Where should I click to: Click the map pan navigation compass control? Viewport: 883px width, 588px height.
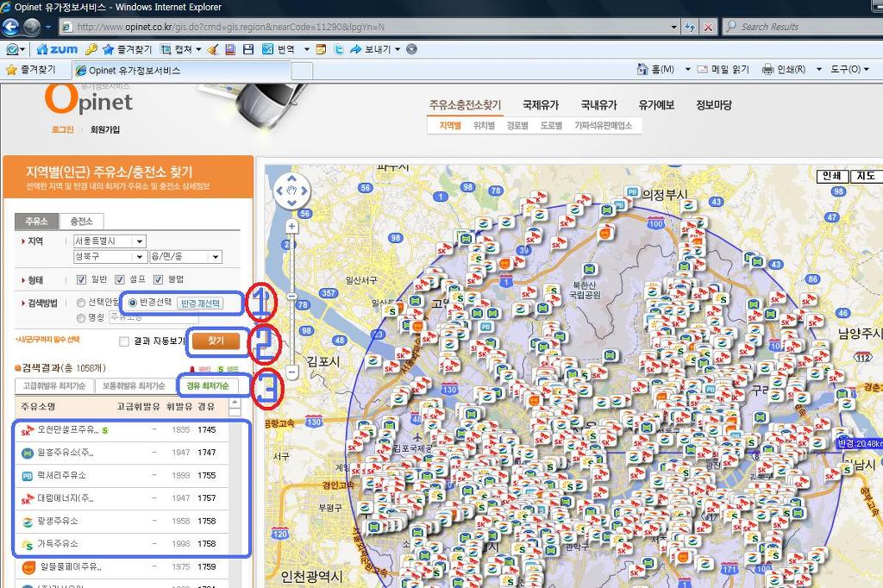pos(291,191)
